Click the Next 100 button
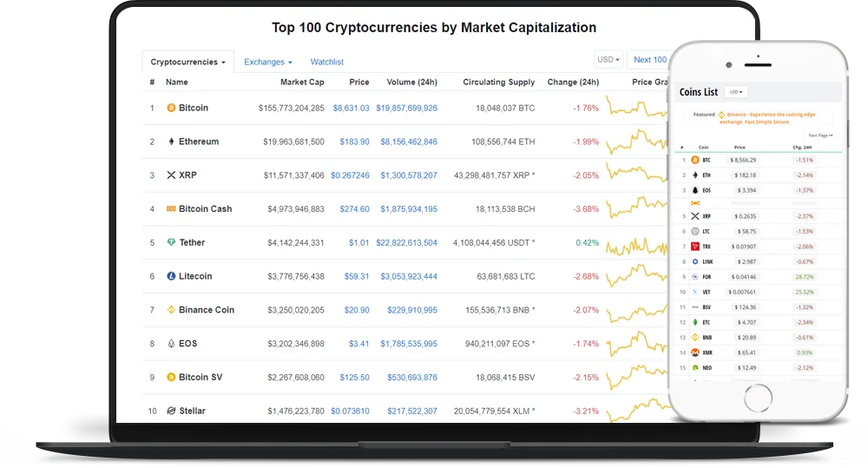This screenshot has width=868, height=468. coord(649,60)
